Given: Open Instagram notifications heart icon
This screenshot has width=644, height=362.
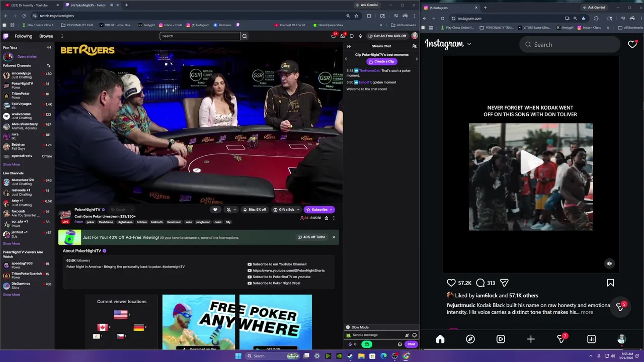Looking at the screenshot, I should coord(632,45).
